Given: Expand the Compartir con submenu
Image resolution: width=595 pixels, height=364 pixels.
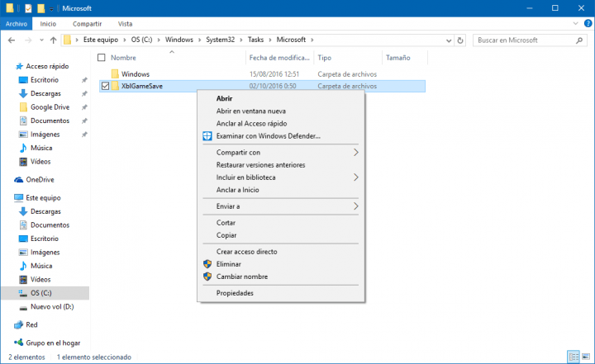Looking at the screenshot, I should pos(355,153).
